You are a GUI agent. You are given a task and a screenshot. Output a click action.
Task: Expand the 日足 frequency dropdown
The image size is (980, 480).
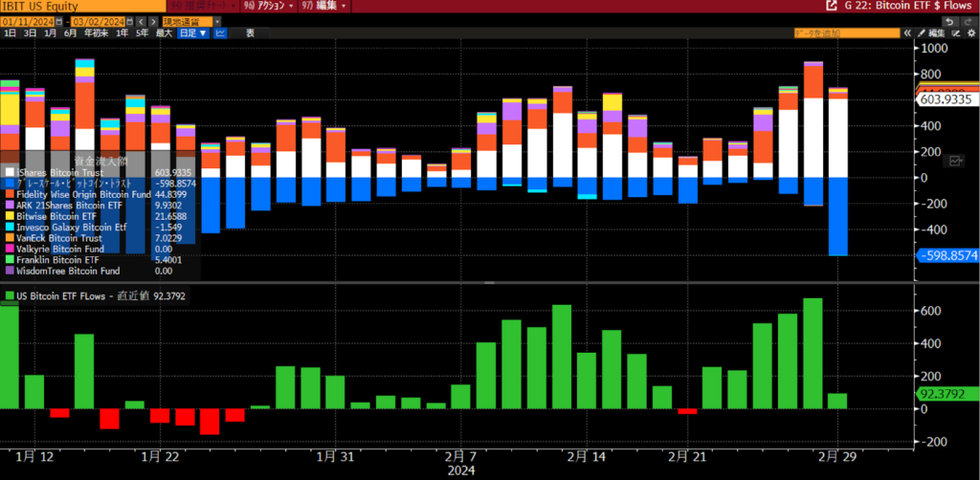pos(194,33)
